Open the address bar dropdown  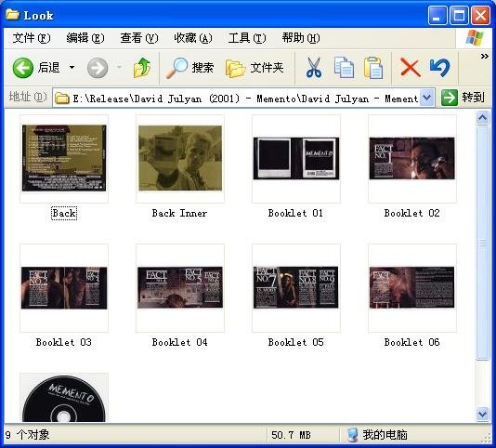(426, 98)
